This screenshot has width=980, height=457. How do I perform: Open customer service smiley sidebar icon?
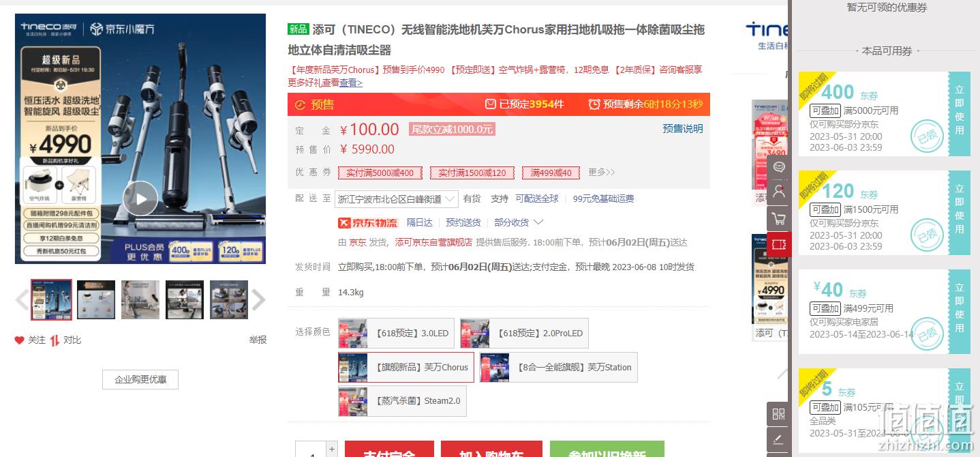(779, 167)
